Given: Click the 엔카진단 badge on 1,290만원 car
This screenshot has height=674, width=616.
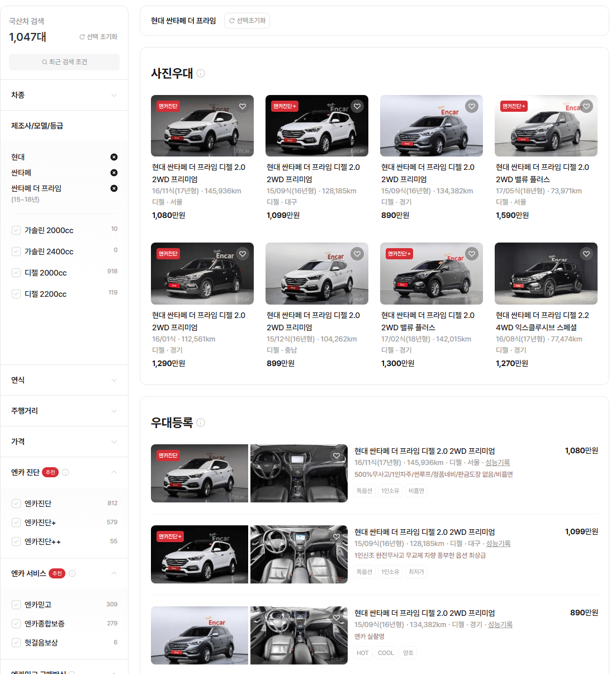Looking at the screenshot, I should click(x=168, y=254).
